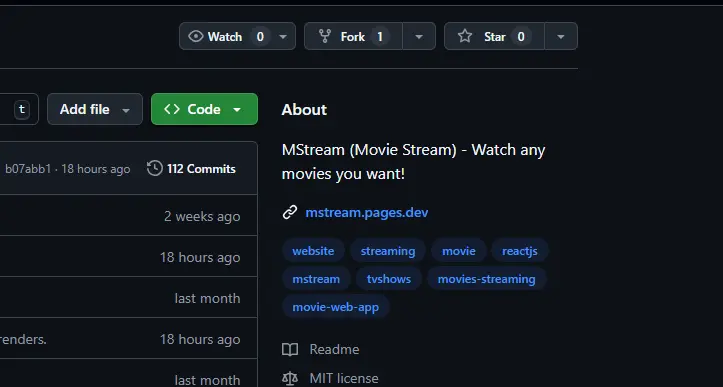Open the MIT license link
This screenshot has width=723, height=387.
[344, 378]
